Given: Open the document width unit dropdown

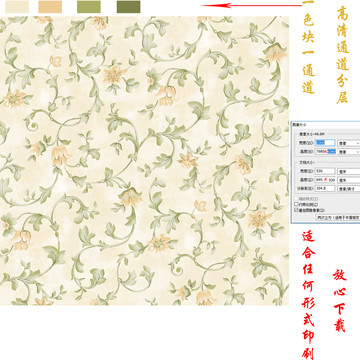Looking at the screenshot, I should [x=349, y=171].
